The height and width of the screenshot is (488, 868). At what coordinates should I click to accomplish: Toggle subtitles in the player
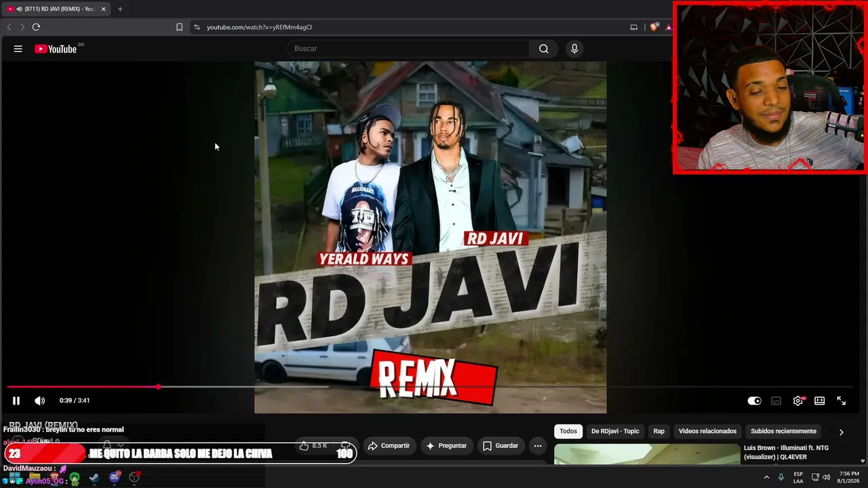(x=776, y=401)
